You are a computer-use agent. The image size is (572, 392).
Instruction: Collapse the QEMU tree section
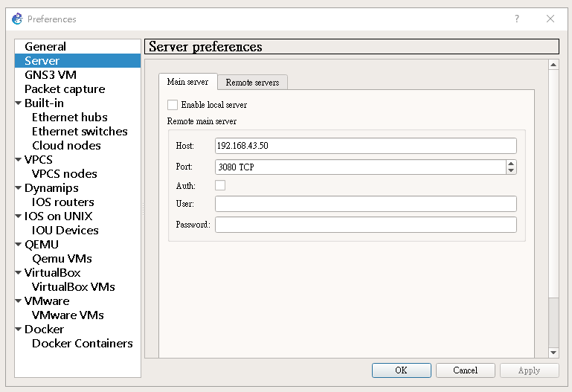click(19, 244)
